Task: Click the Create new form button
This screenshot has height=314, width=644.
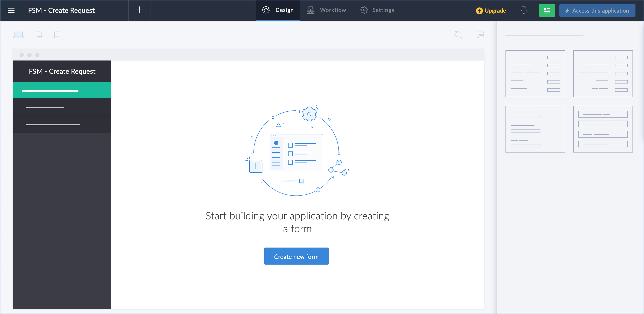Action: click(x=296, y=256)
